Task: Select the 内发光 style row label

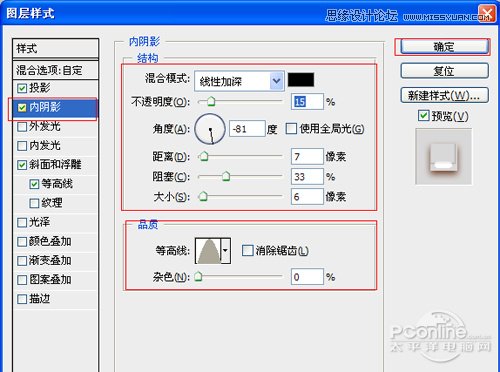Action: (x=45, y=145)
